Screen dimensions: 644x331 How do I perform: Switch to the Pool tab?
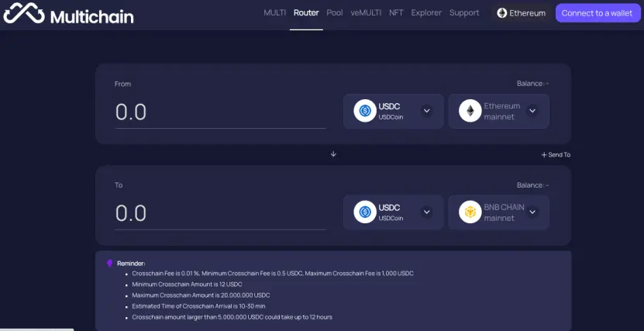[x=335, y=12]
